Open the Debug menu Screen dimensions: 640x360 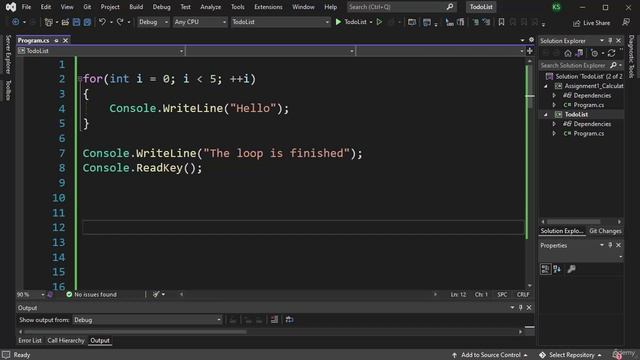[161, 7]
